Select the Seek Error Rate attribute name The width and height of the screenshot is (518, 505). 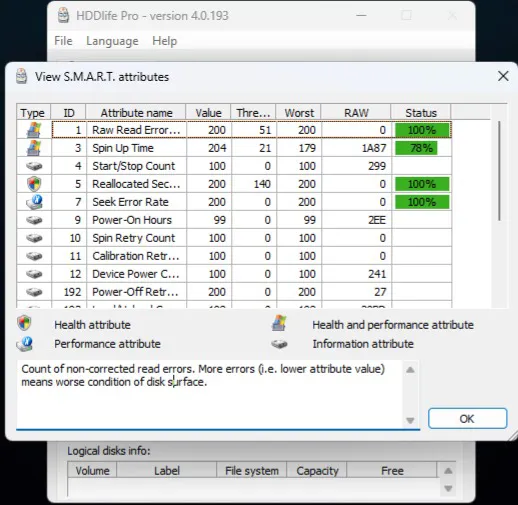pos(130,202)
